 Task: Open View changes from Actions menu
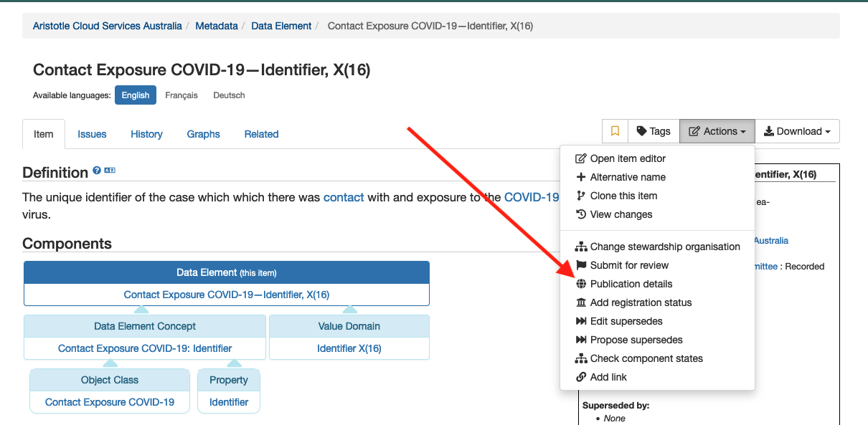[621, 214]
